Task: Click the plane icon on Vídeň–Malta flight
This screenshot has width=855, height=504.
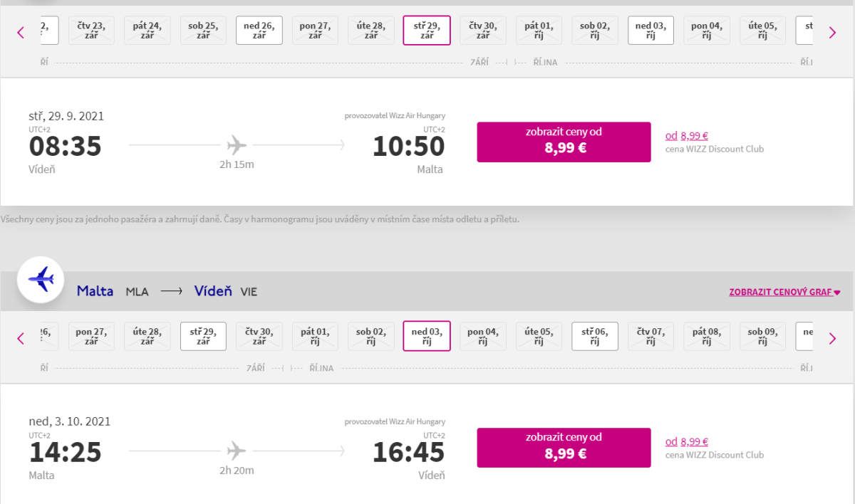Action: click(237, 145)
